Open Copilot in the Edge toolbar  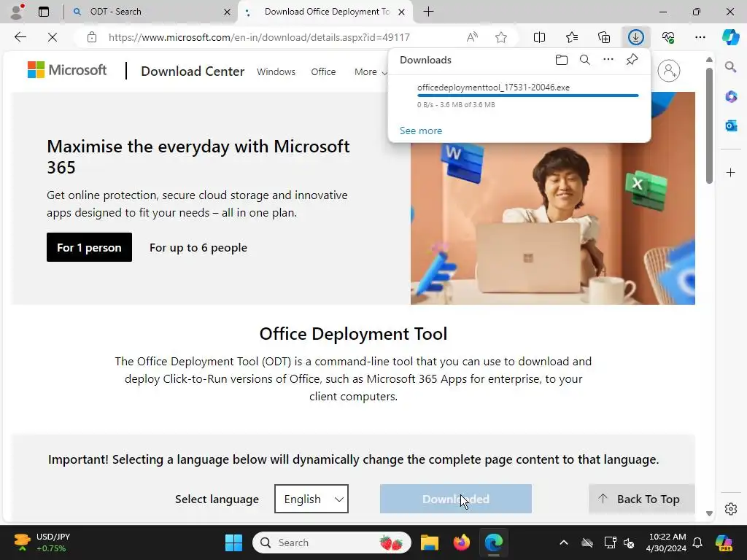730,37
